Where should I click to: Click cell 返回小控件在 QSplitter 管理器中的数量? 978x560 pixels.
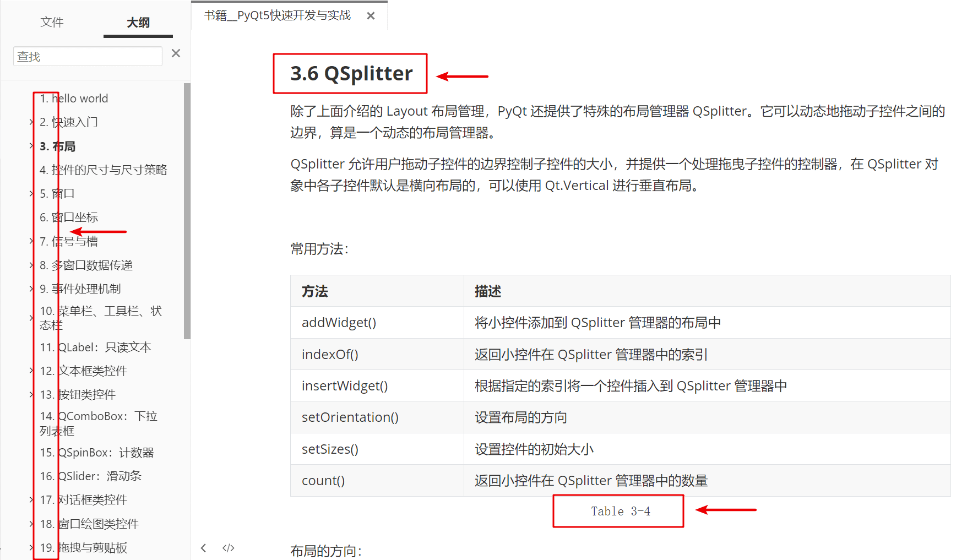click(x=707, y=481)
